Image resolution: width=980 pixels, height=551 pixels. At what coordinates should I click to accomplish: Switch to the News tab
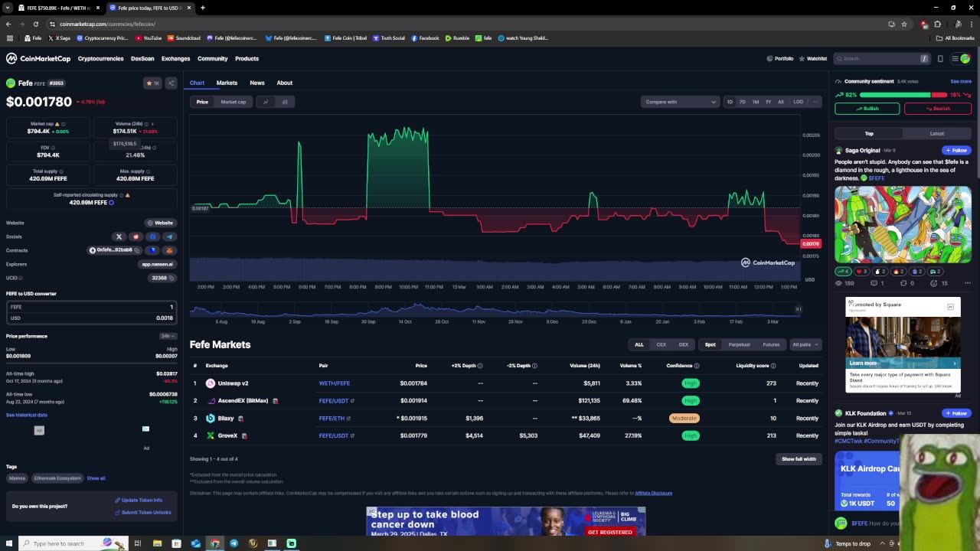click(x=257, y=83)
